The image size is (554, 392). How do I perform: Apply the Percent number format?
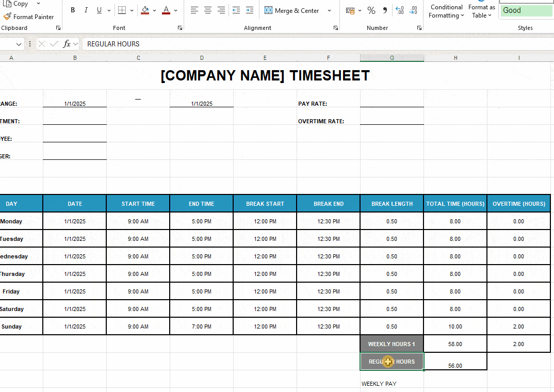pos(371,10)
